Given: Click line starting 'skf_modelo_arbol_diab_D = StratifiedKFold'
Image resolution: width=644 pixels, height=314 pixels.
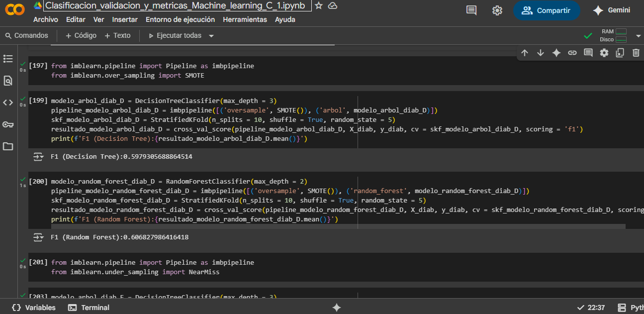Looking at the screenshot, I should [223, 119].
